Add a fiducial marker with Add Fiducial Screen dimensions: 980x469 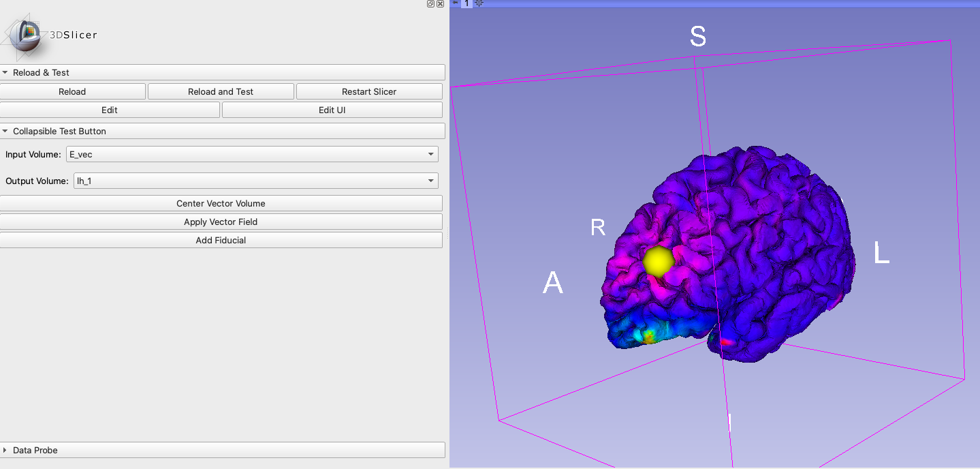(221, 240)
